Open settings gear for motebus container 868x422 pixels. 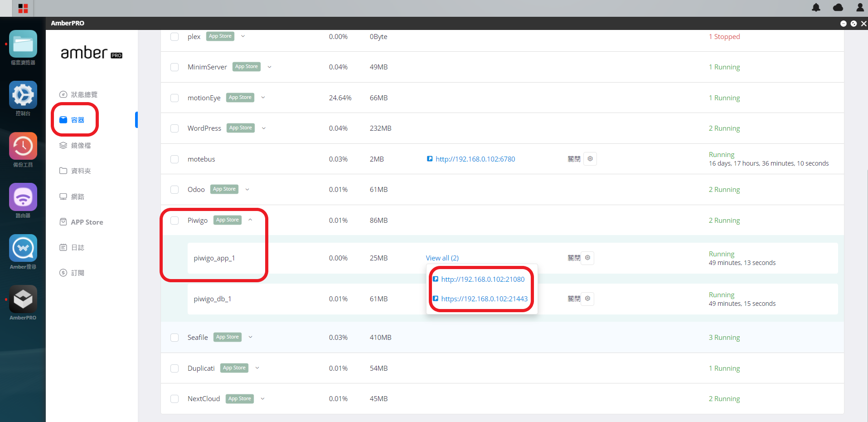pos(590,159)
